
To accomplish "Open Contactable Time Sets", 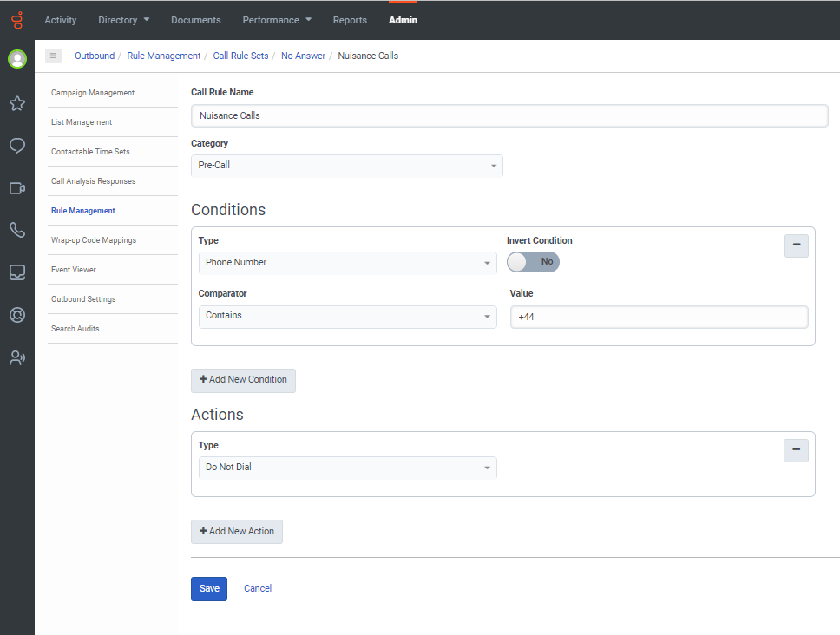I will (90, 152).
